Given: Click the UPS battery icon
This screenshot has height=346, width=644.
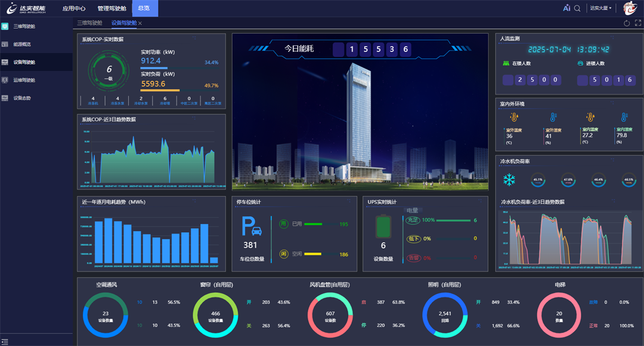Looking at the screenshot, I should point(383,227).
